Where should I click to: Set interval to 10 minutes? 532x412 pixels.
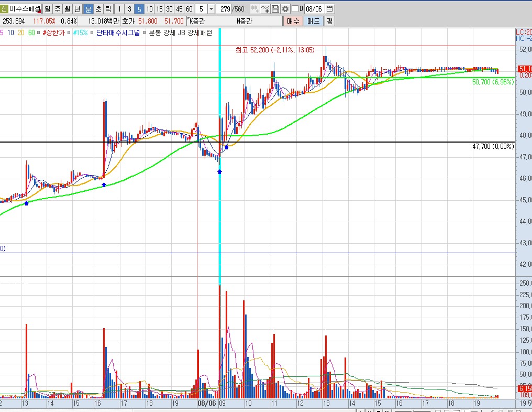149,9
